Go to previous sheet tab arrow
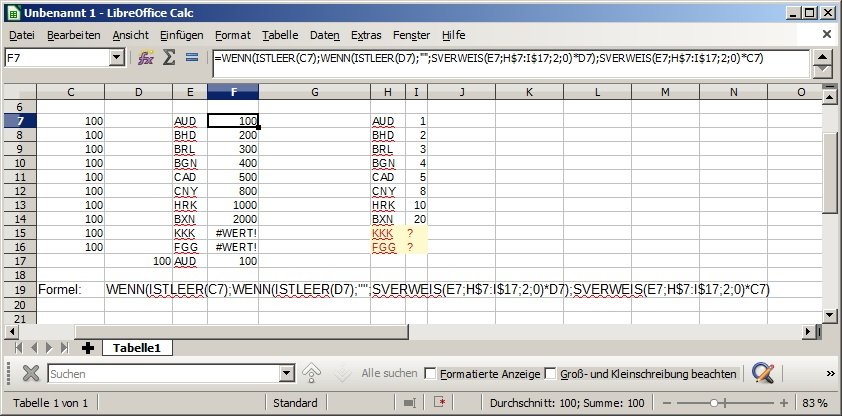 point(34,348)
